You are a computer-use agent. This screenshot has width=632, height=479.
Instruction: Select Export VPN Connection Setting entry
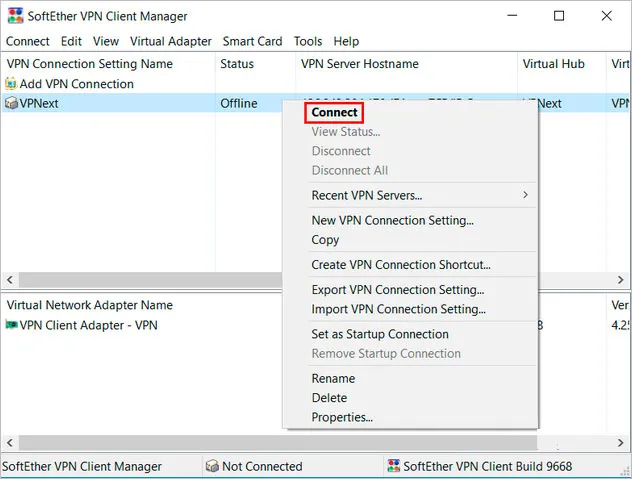(x=397, y=290)
